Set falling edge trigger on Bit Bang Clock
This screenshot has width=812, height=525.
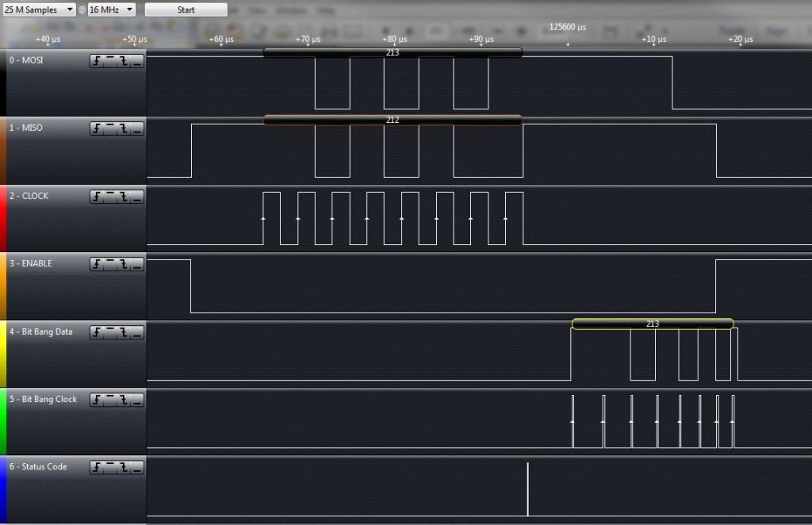pyautogui.click(x=124, y=400)
